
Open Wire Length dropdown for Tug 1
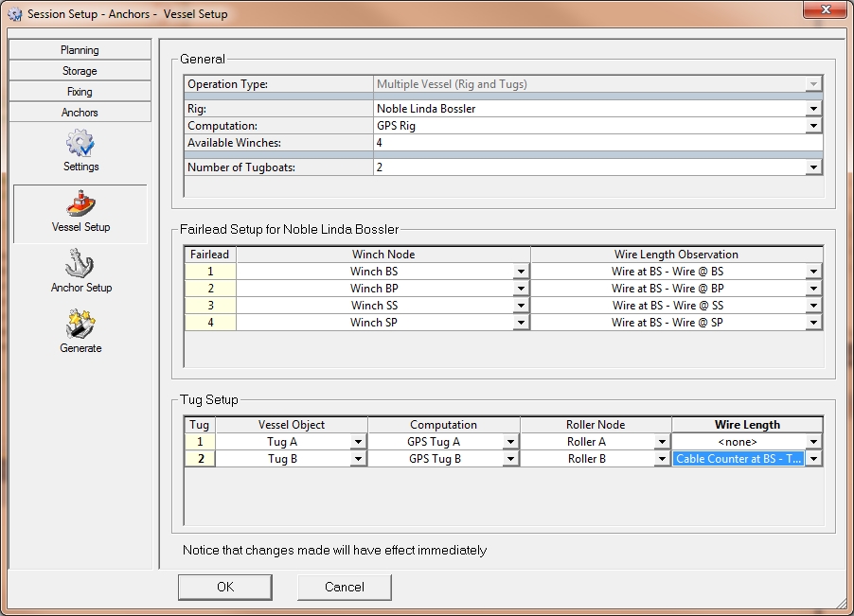point(813,442)
